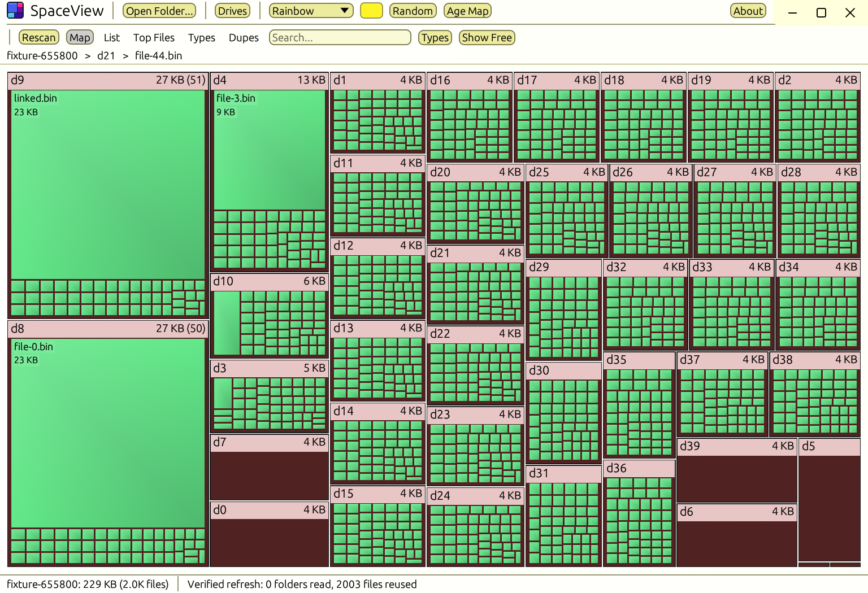Click the yellow color swatch
Screen dimensions: 868x593
(x=371, y=11)
